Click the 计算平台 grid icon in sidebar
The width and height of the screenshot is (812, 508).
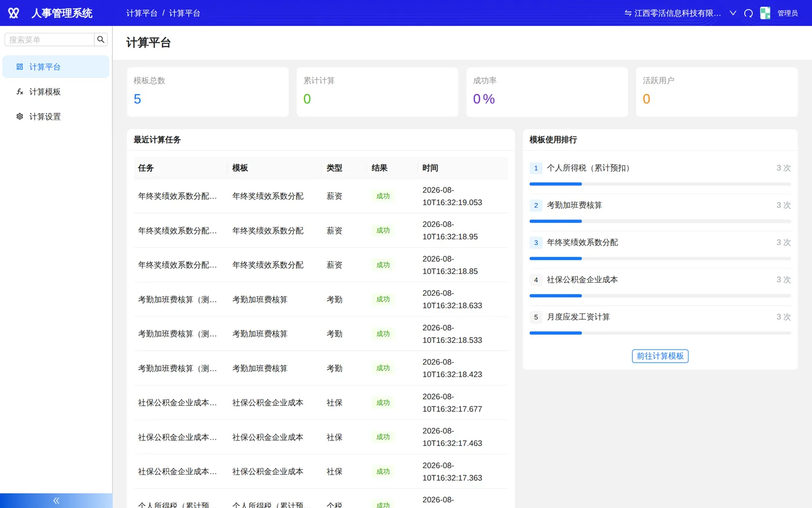click(20, 67)
